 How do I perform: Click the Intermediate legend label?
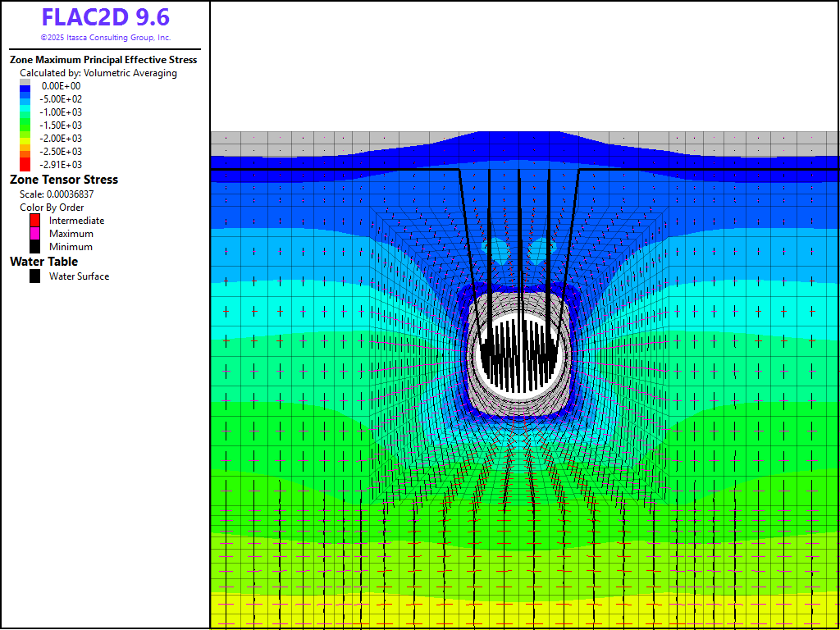coord(76,221)
